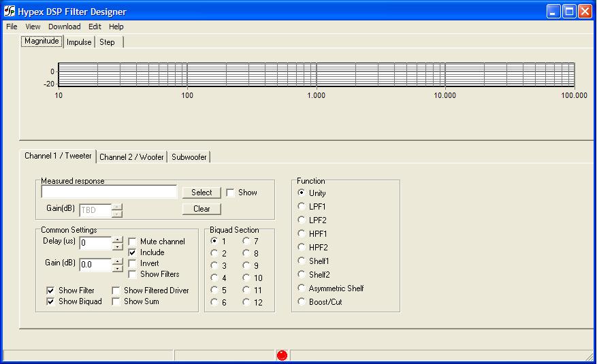Viewport: 597px width, 364px height.
Task: Check the Invert checkbox
Action: pyautogui.click(x=132, y=263)
